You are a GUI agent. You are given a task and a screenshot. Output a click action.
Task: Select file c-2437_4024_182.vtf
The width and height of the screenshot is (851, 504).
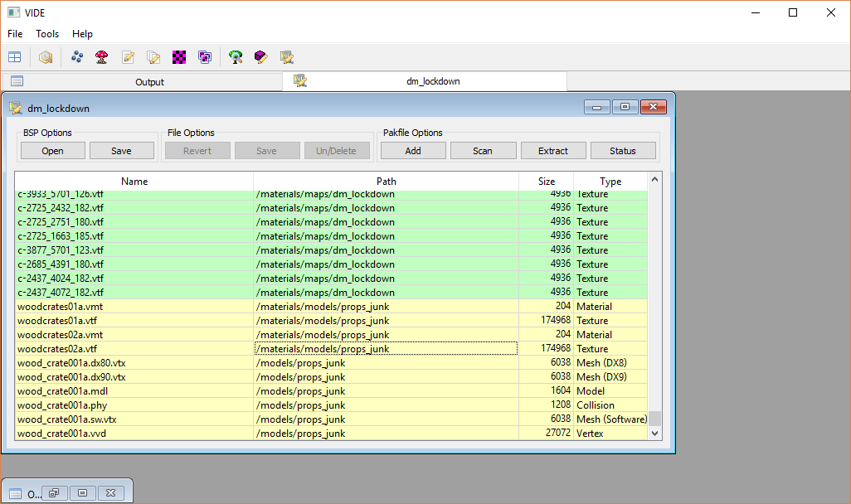point(331,279)
